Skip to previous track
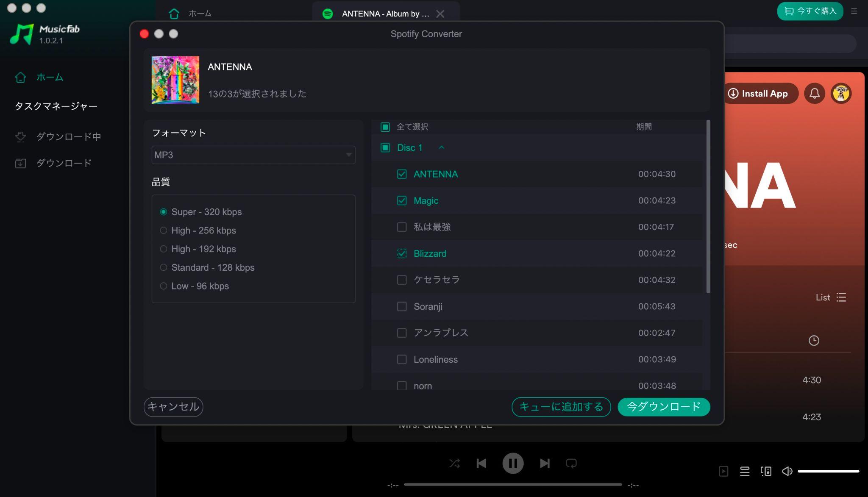Viewport: 868px width, 497px height. click(481, 463)
